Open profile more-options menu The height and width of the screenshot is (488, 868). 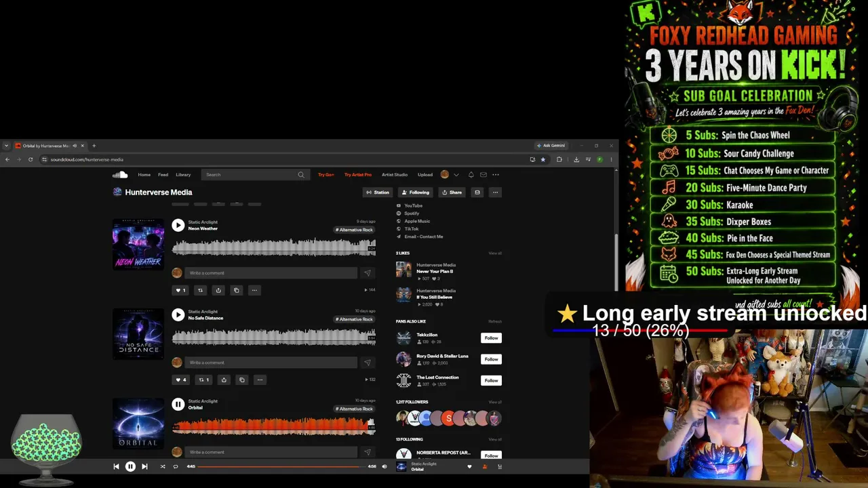495,192
